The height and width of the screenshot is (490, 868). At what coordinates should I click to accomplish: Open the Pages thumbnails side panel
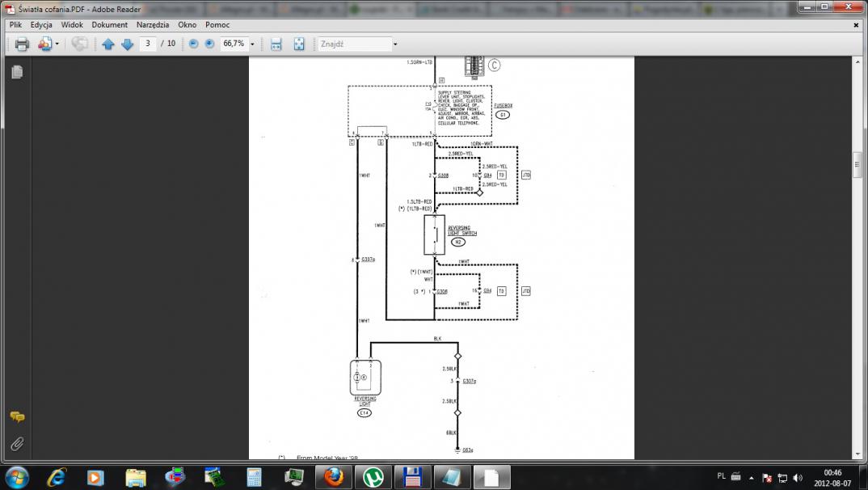click(16, 72)
